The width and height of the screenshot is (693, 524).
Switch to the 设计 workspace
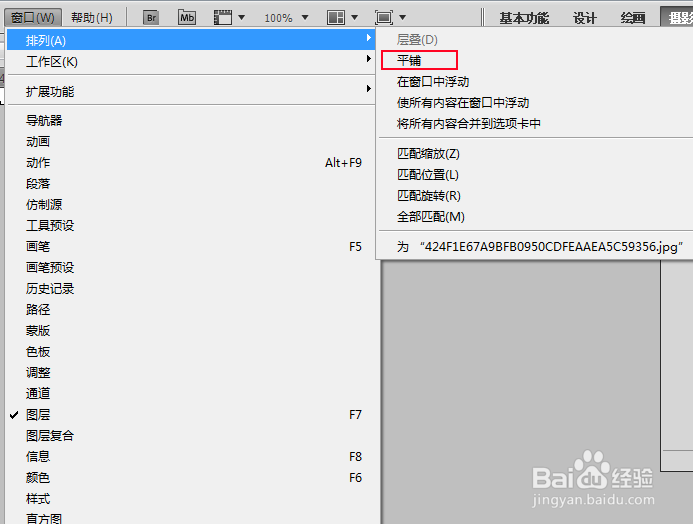pos(585,18)
